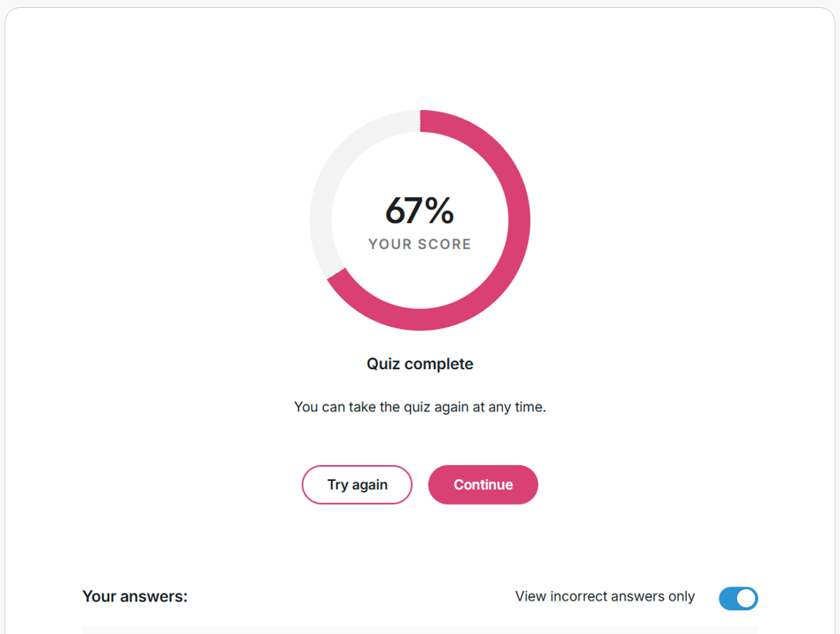Select the "View incorrect answers only" label

pos(605,597)
